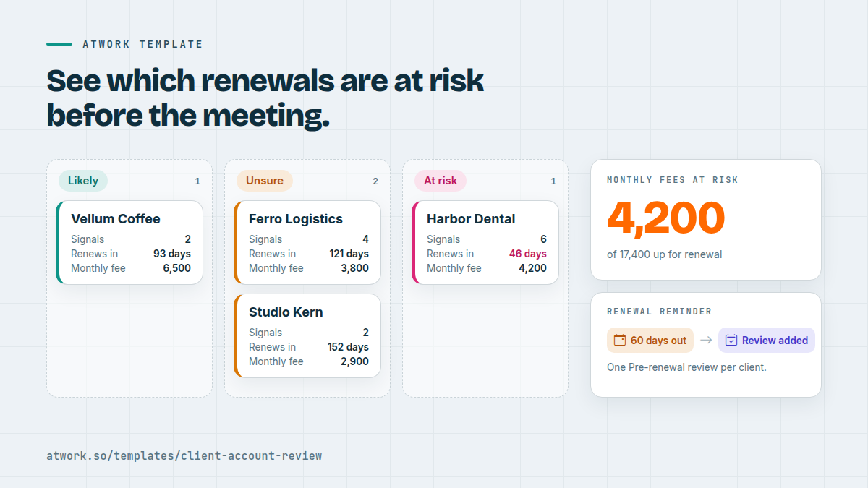The height and width of the screenshot is (488, 868).
Task: Open the Harbor Dental card title
Action: tap(471, 219)
